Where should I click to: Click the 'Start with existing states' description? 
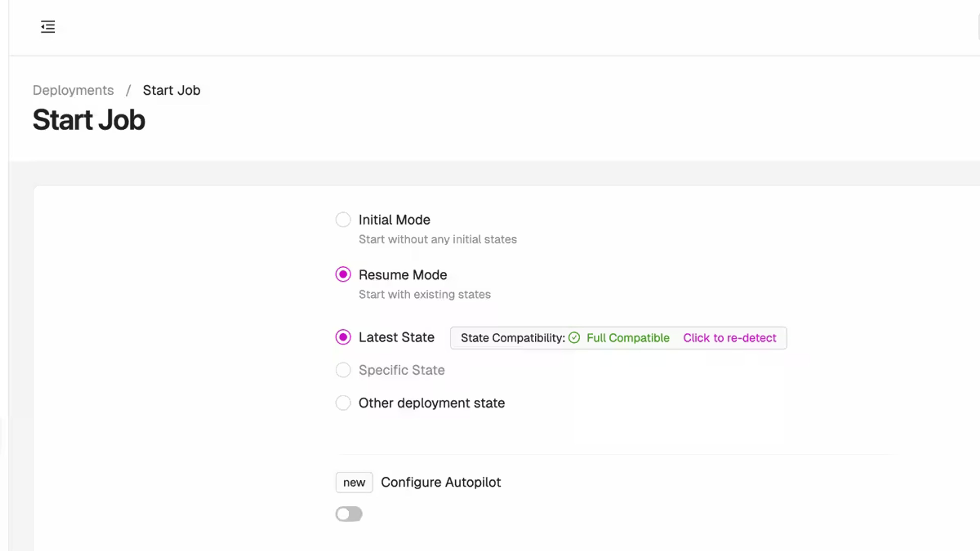[425, 294]
